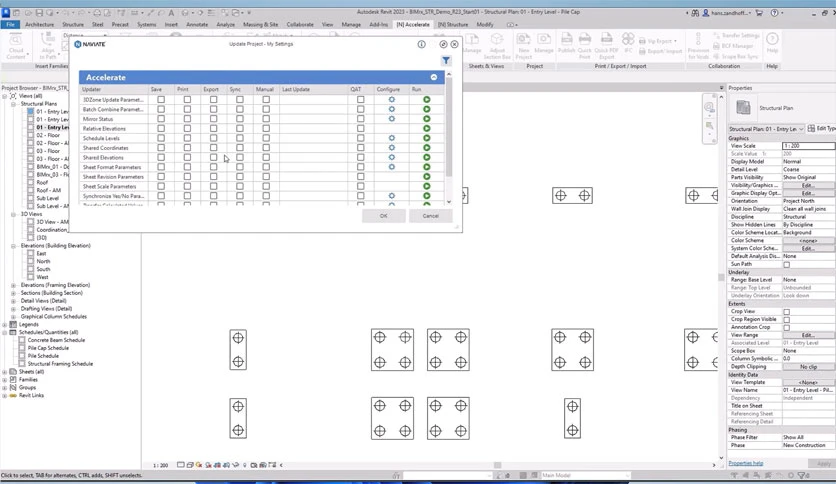Run the 3DZone Update Parameters updater
Viewport: 836px width, 484px height.
[x=427, y=100]
